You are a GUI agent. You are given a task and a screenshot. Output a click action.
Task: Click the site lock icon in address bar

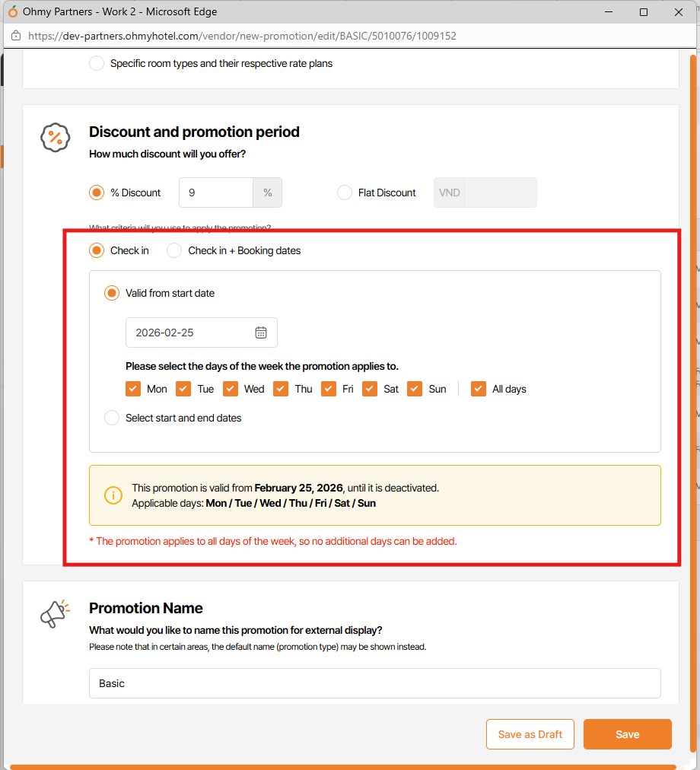point(16,36)
